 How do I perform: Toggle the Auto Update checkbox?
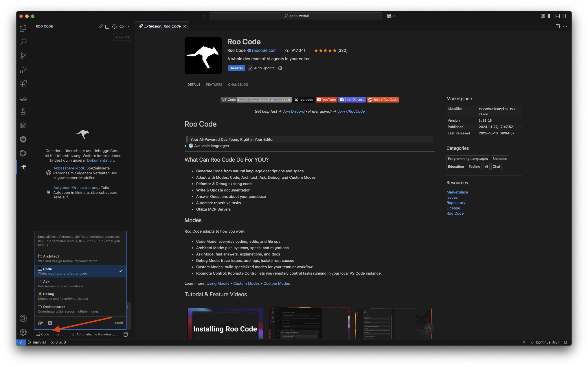click(x=250, y=68)
